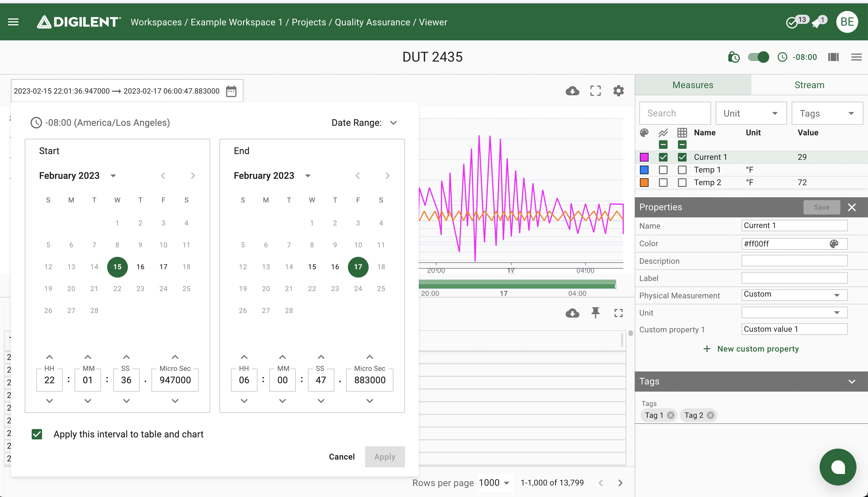Viewport: 868px width, 497px height.
Task: Collapse the Tags section
Action: tap(852, 382)
